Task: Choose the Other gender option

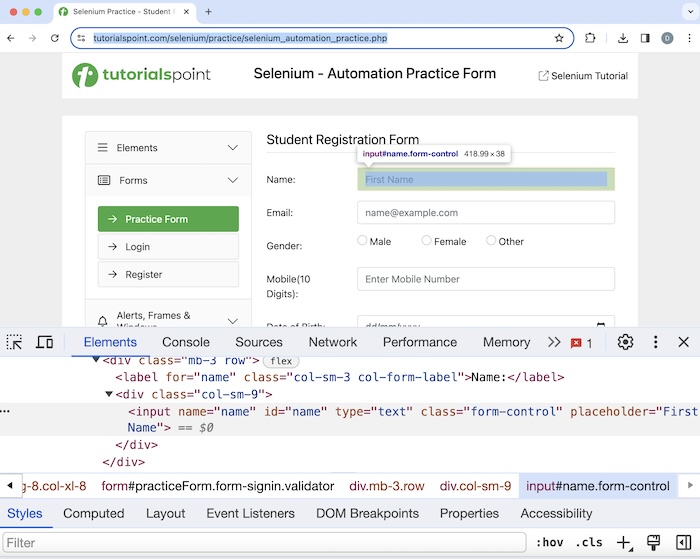Action: pyautogui.click(x=491, y=241)
